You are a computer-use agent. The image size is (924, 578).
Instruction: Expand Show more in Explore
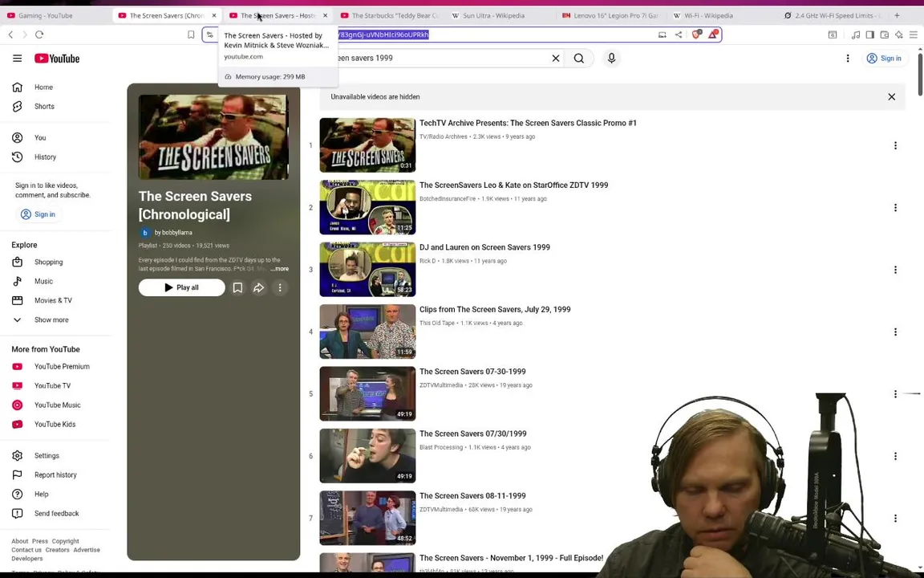pyautogui.click(x=51, y=320)
